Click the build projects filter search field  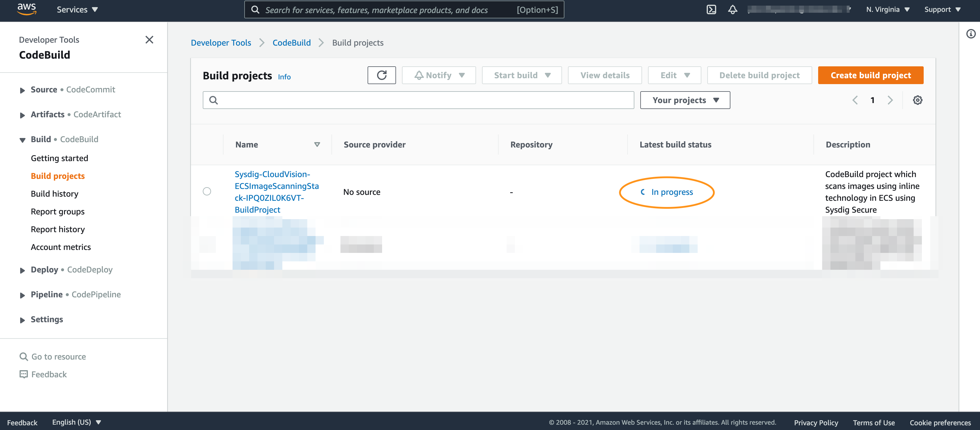tap(418, 100)
